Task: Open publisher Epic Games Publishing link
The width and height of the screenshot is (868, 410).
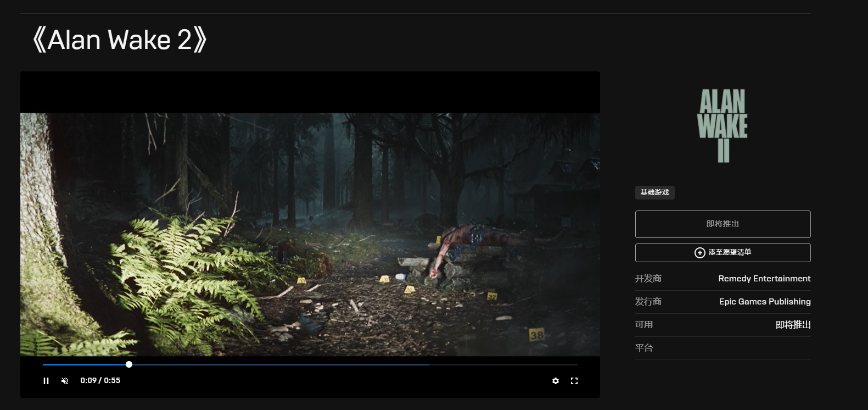Action: (x=765, y=302)
